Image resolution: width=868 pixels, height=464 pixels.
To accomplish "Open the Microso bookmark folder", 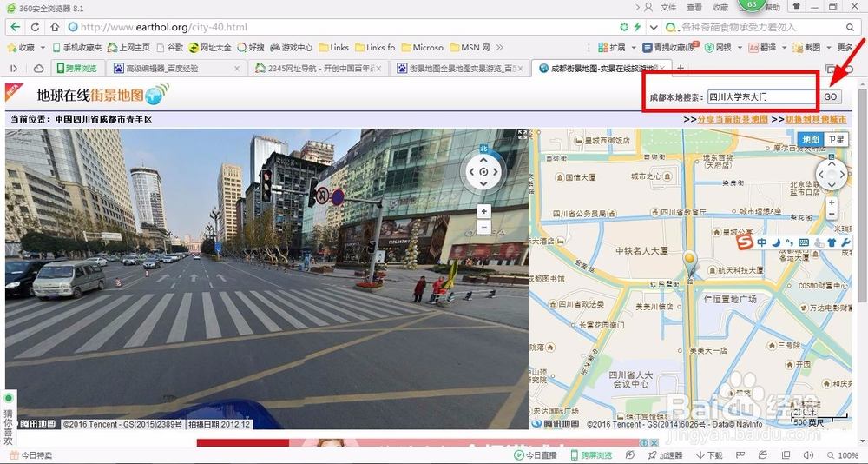I will point(423,48).
